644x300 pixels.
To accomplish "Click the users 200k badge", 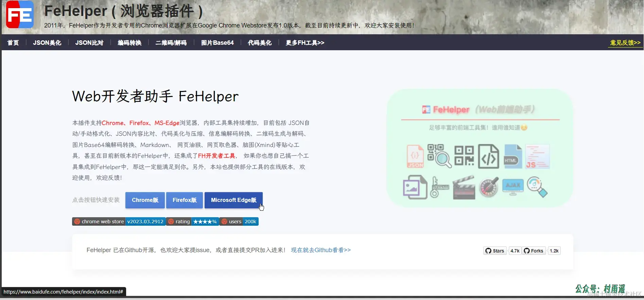I will 239,222.
